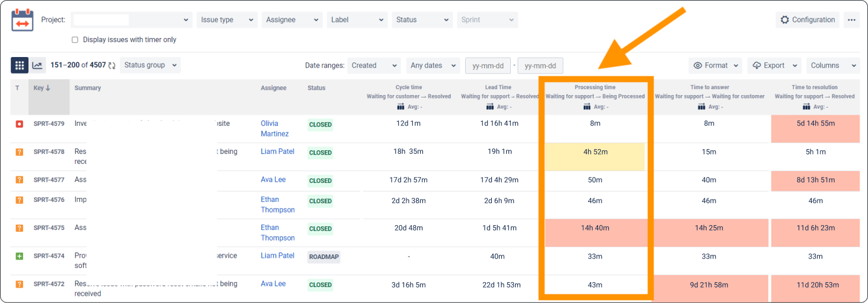Open the Status group dropdown
The width and height of the screenshot is (868, 303).
(150, 65)
